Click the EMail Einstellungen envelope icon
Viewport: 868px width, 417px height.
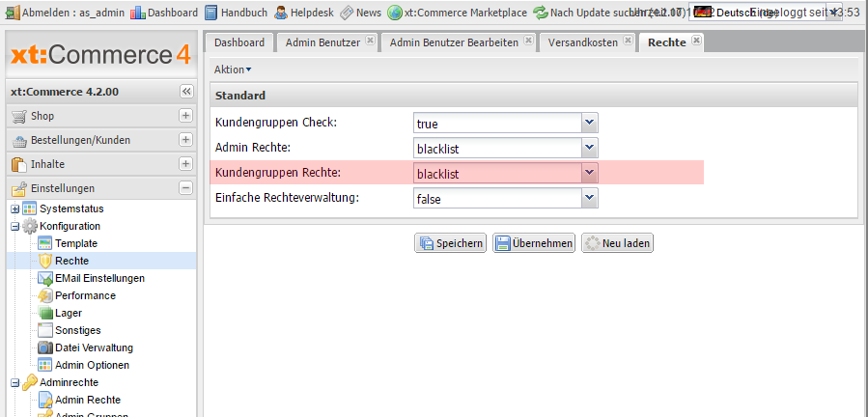coord(45,279)
